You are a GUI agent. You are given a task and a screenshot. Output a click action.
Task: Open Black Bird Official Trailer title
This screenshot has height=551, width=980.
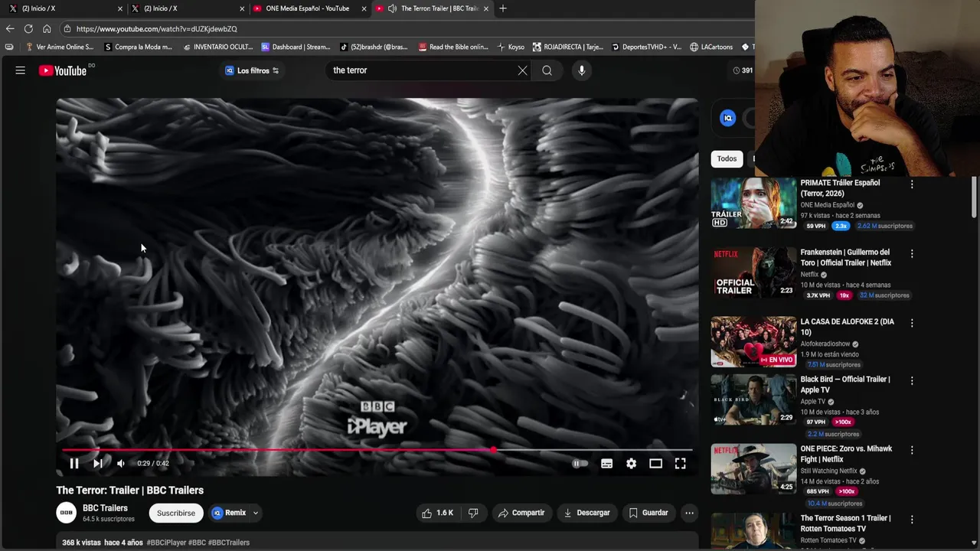point(845,384)
